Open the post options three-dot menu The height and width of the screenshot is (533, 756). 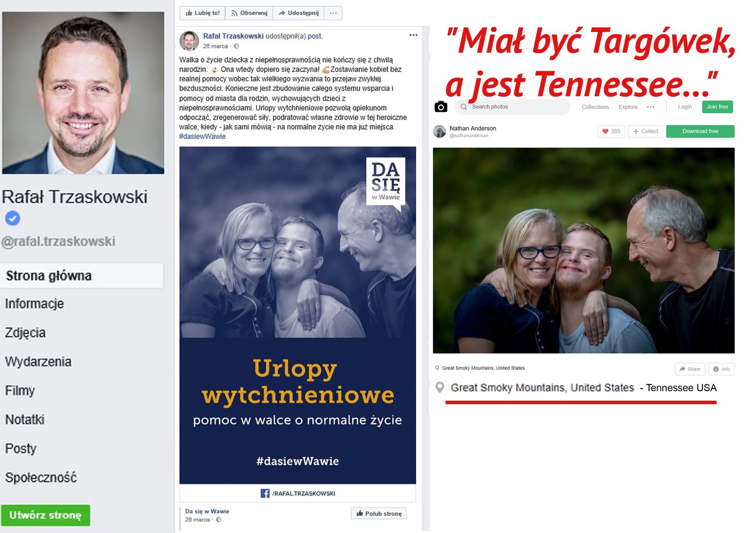click(413, 35)
